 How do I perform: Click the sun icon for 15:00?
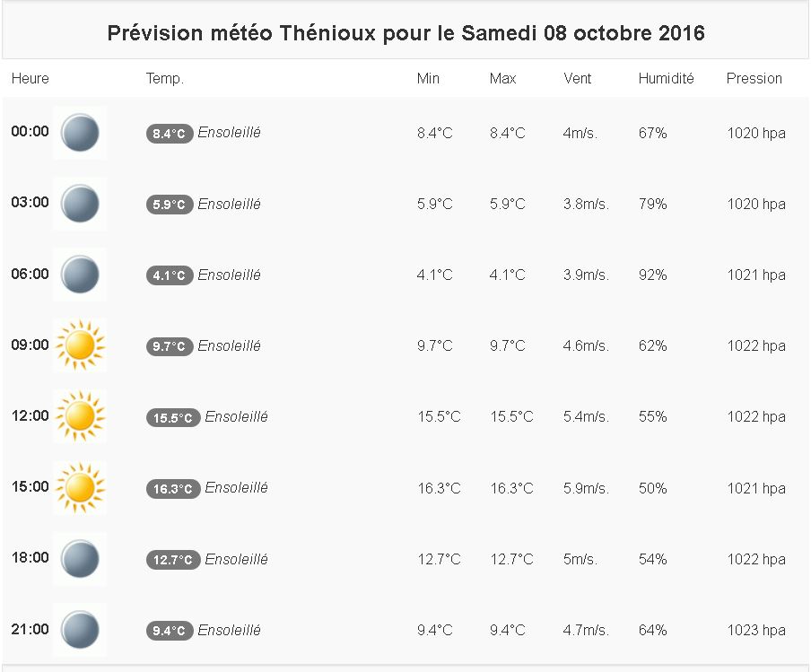tap(80, 488)
